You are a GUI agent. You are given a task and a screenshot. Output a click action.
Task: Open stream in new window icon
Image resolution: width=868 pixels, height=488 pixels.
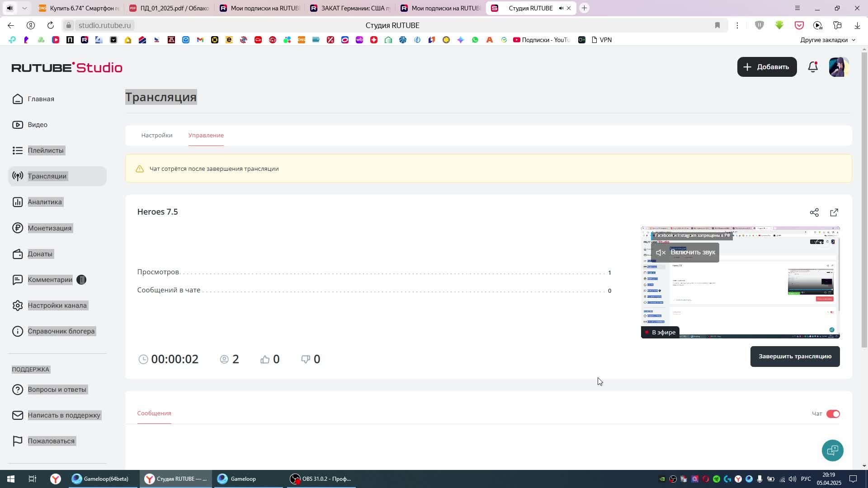[x=834, y=212]
